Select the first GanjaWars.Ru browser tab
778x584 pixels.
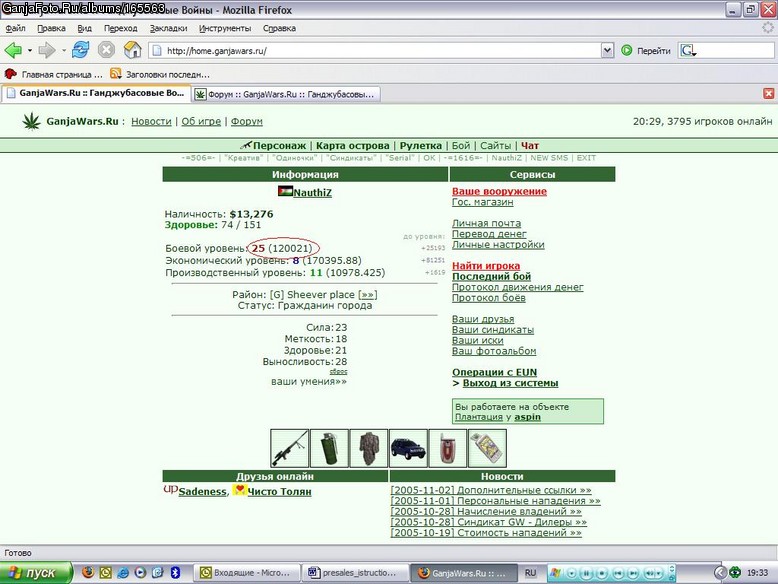[x=96, y=93]
